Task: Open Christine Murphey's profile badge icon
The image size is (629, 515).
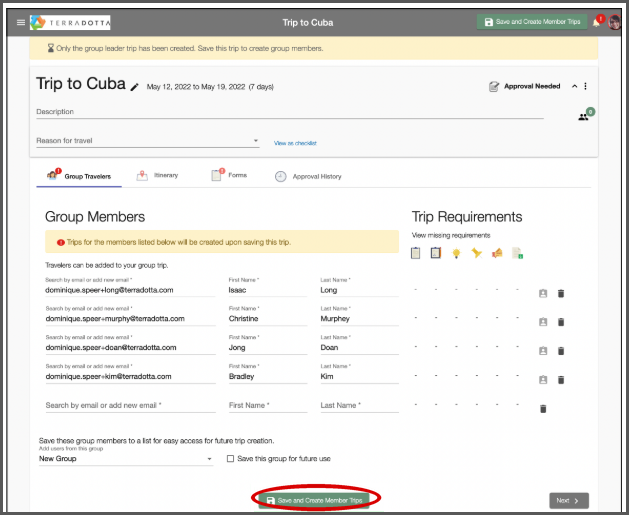Action: (x=543, y=322)
